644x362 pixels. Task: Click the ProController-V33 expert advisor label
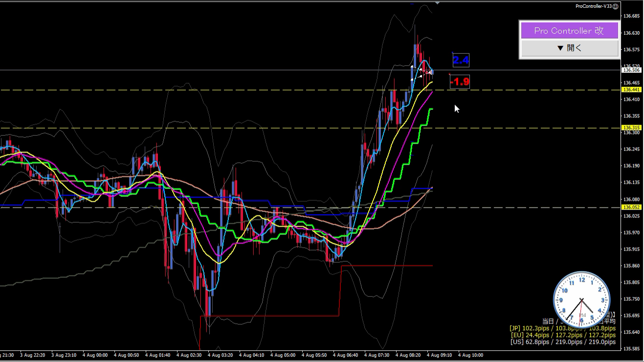pyautogui.click(x=594, y=6)
